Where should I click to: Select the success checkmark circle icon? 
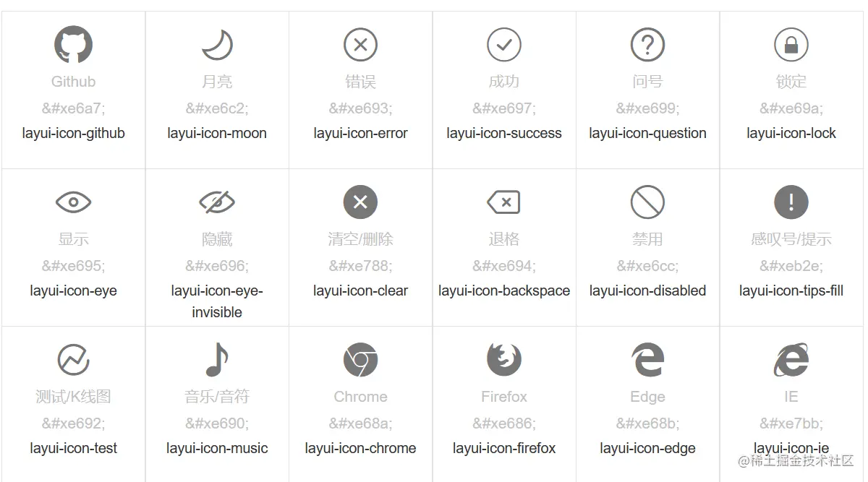pos(504,45)
